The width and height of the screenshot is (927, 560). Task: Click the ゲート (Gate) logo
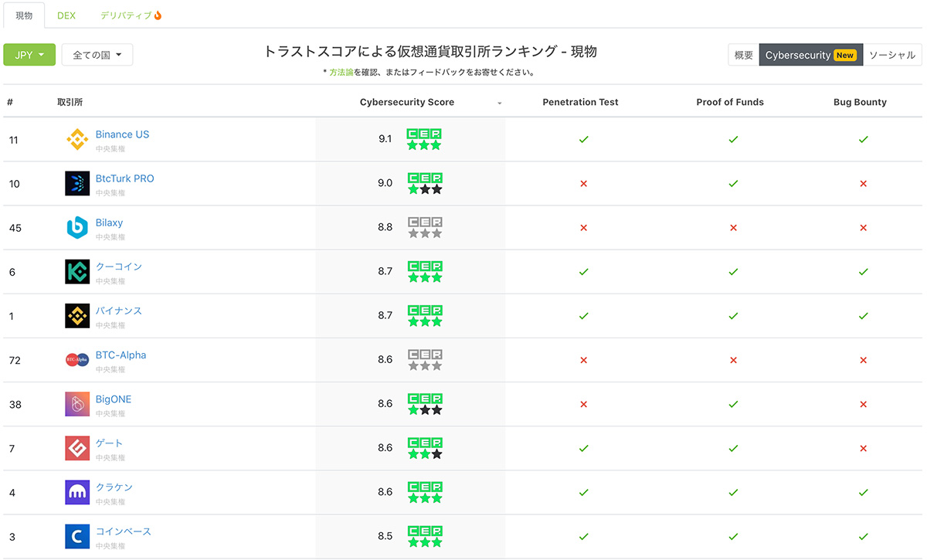(77, 447)
